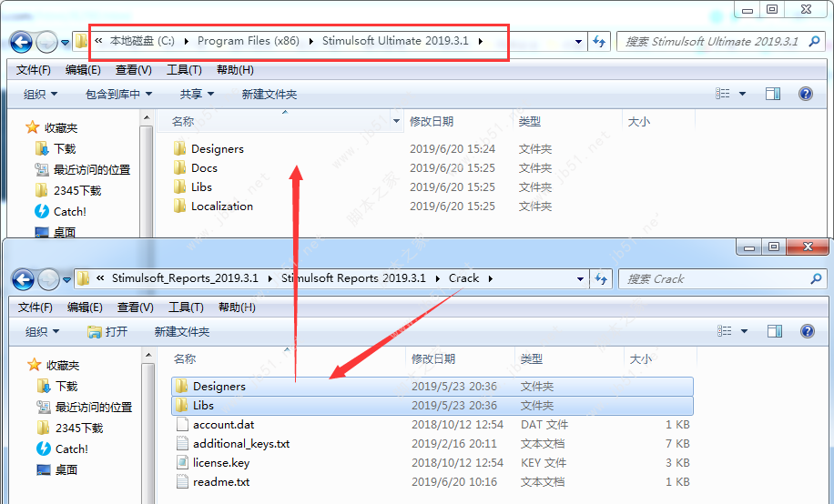834x504 pixels.
Task: Select Libs folder icon in the upper window
Action: (179, 186)
